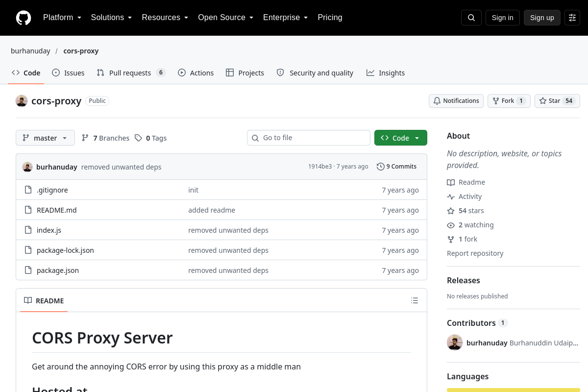Click the Notifications bell button

click(456, 101)
